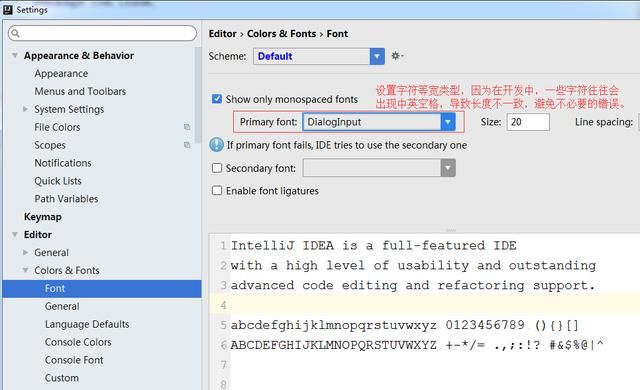Image resolution: width=640 pixels, height=390 pixels.
Task: Click the IntelliJ Settings window icon
Action: pyautogui.click(x=8, y=9)
